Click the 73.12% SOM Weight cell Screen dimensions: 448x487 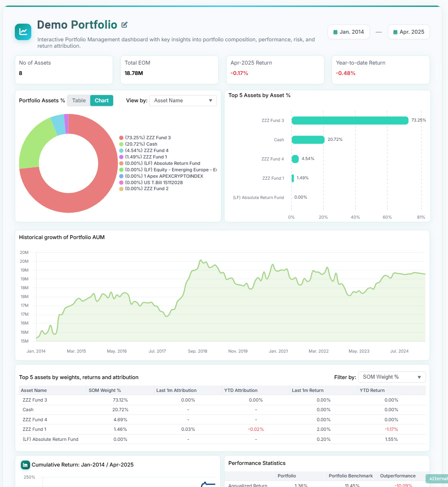120,400
